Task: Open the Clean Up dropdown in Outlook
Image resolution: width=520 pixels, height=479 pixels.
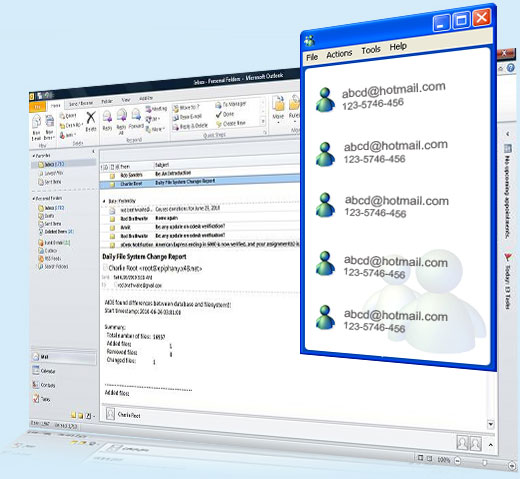Action: 71,125
